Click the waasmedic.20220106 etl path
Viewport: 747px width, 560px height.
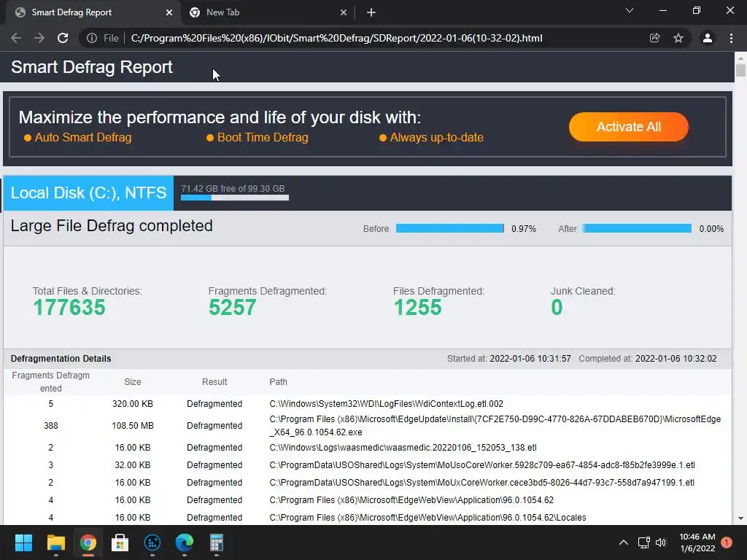point(403,448)
